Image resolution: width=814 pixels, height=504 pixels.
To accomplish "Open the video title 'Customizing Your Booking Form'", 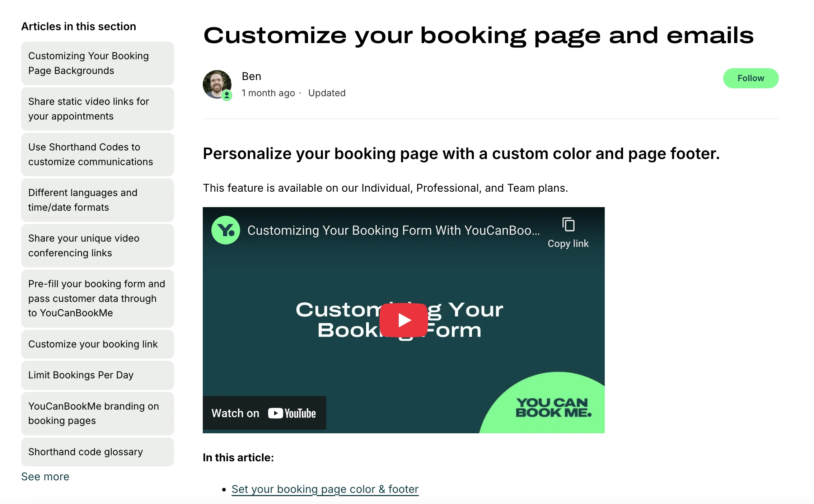I will pyautogui.click(x=393, y=230).
